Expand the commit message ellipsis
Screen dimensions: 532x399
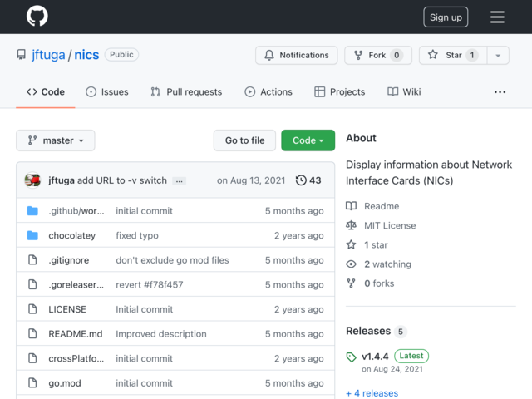[180, 181]
